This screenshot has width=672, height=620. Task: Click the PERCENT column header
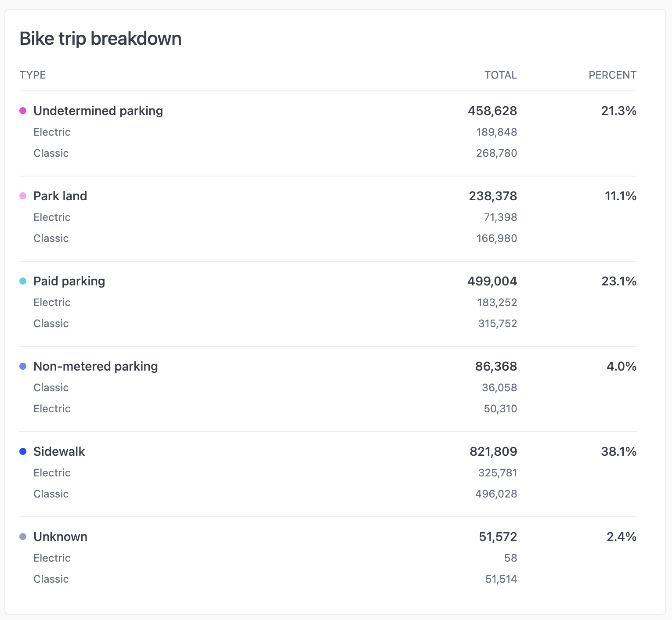[612, 75]
